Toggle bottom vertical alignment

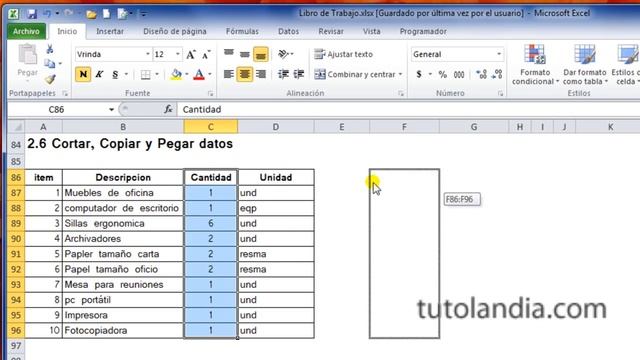(261, 54)
